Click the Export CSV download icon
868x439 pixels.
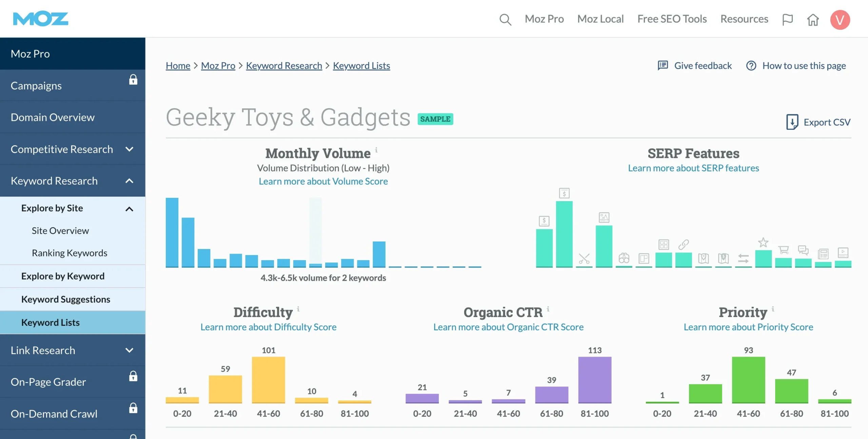point(792,122)
